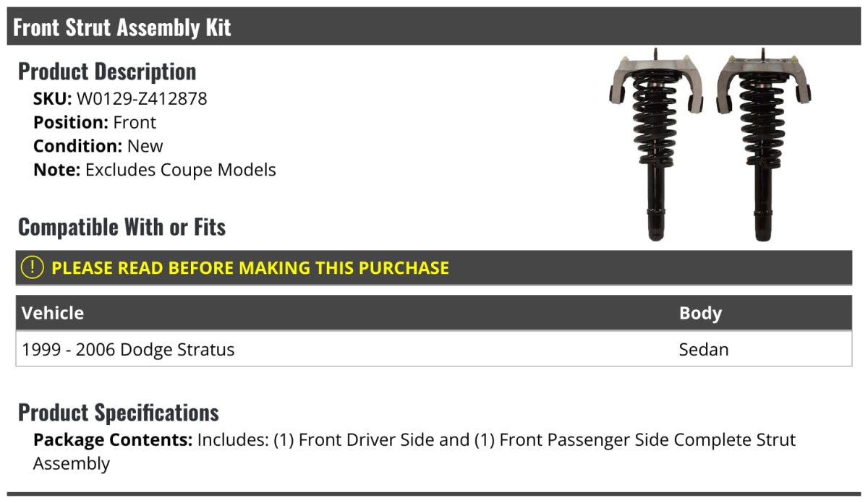Click the SKU value W0129-Z412878
This screenshot has width=868, height=503.
[x=142, y=98]
